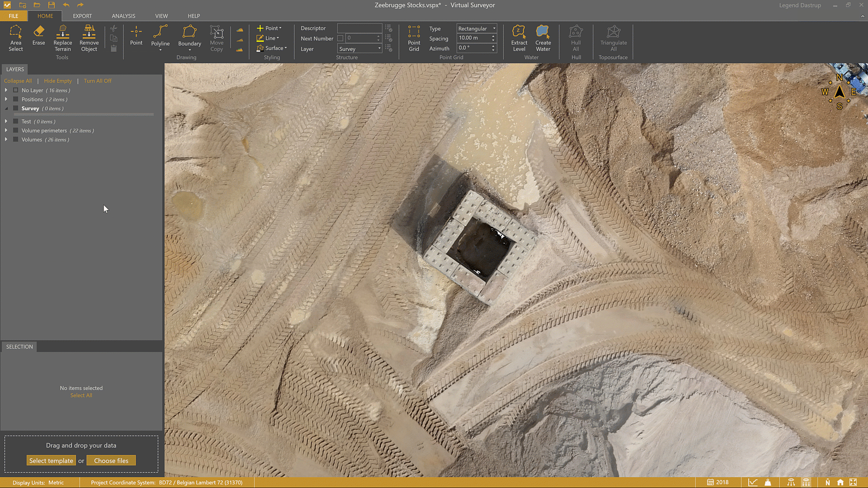Image resolution: width=868 pixels, height=488 pixels.
Task: Expand the No Layer tree item
Action: pos(6,90)
